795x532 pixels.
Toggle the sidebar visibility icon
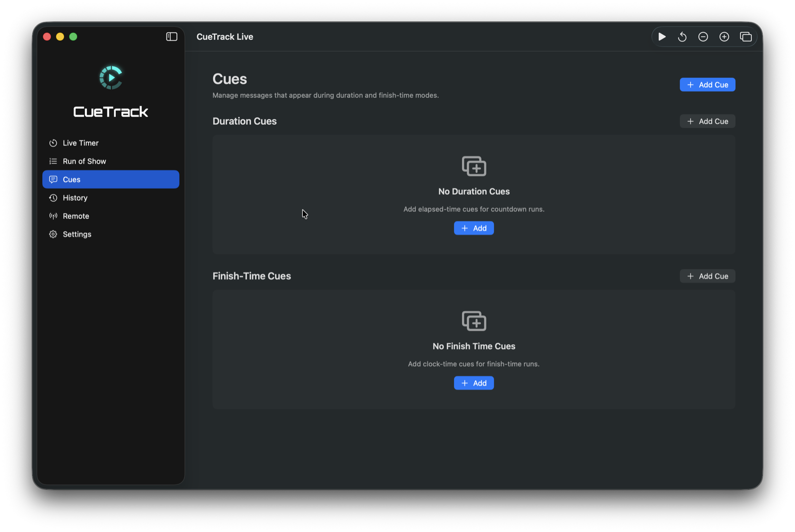[x=171, y=37]
